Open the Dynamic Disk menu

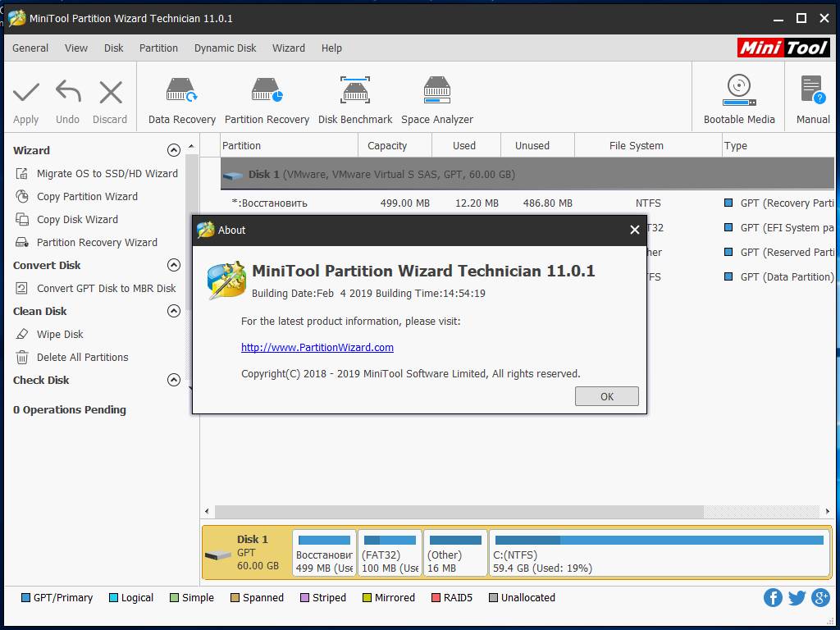(225, 48)
